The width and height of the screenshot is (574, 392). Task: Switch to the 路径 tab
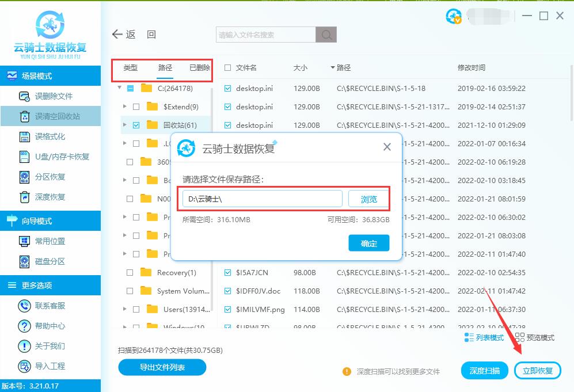point(165,68)
